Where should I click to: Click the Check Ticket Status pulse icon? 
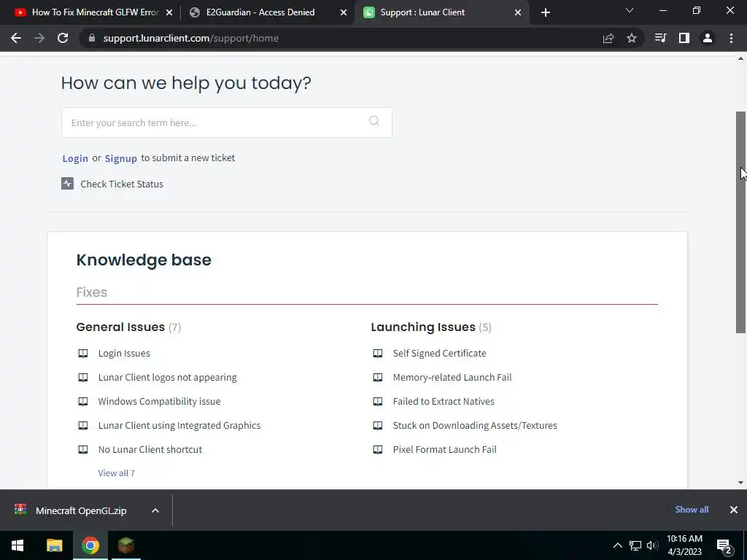click(x=67, y=183)
